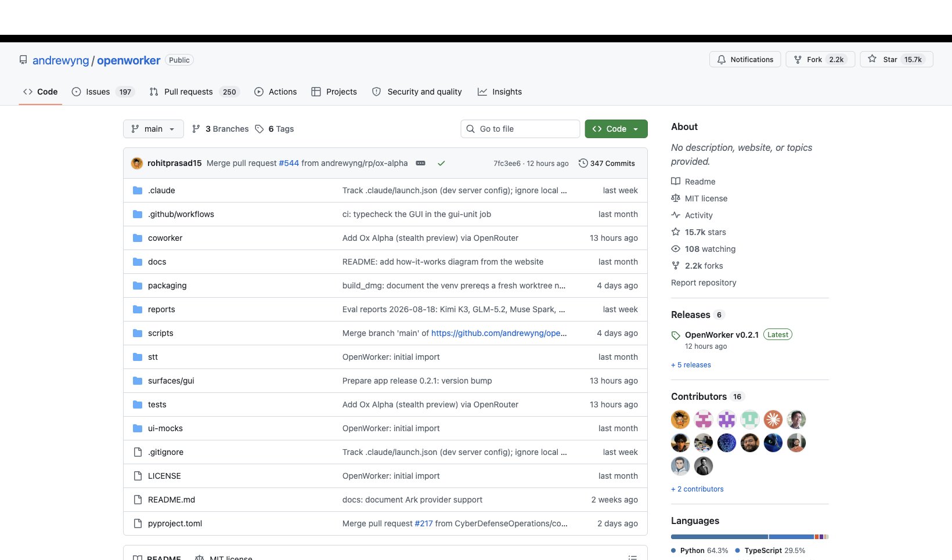Open the MIT license link in About
The width and height of the screenshot is (952, 560).
[699, 198]
